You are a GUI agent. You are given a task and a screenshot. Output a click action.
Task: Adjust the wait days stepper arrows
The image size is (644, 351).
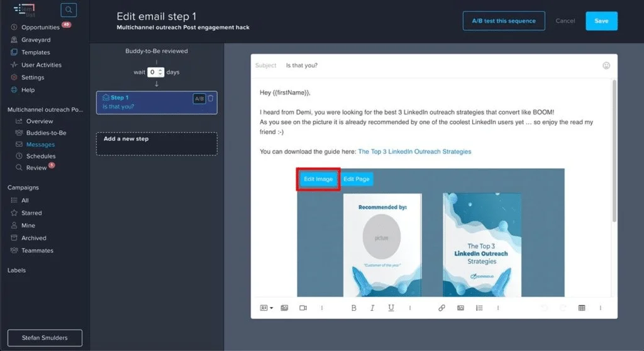click(160, 72)
